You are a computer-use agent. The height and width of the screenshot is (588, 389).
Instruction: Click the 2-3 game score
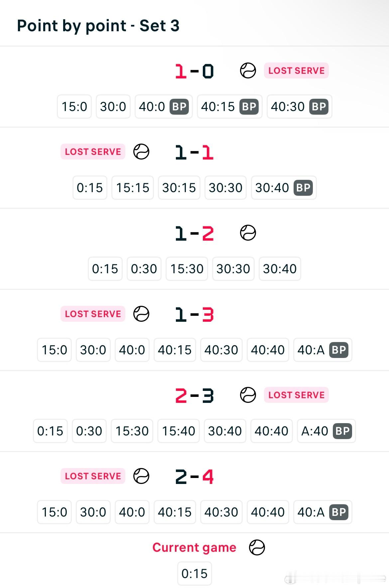tap(194, 395)
